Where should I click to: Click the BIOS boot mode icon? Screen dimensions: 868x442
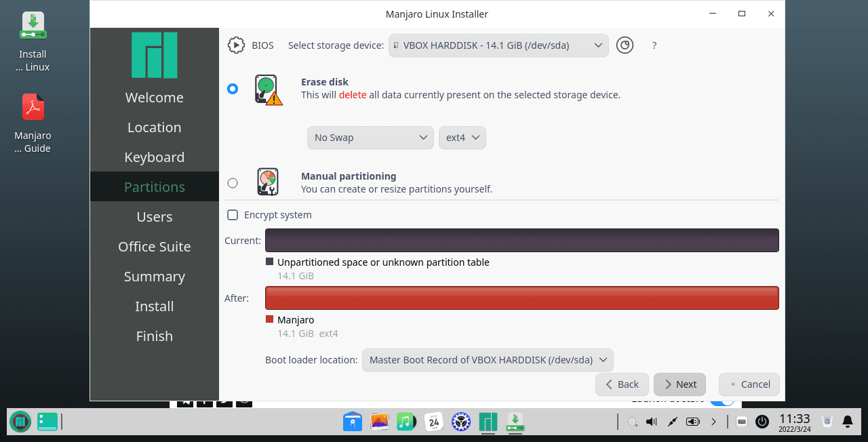click(x=236, y=45)
